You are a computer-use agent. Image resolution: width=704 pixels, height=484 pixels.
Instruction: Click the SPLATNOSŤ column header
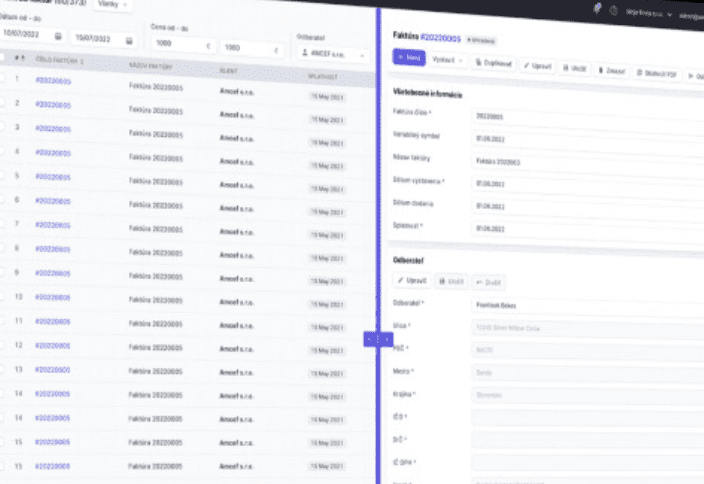tap(322, 77)
